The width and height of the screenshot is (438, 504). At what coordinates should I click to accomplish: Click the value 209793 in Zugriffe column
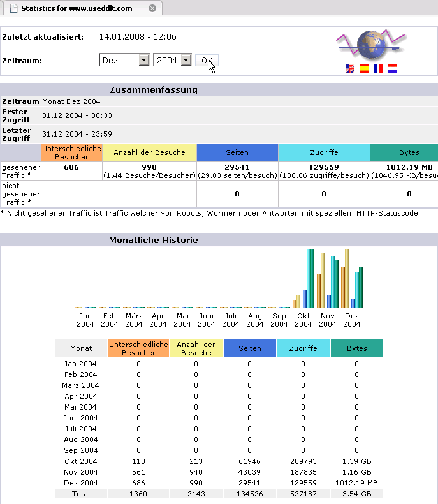click(303, 461)
